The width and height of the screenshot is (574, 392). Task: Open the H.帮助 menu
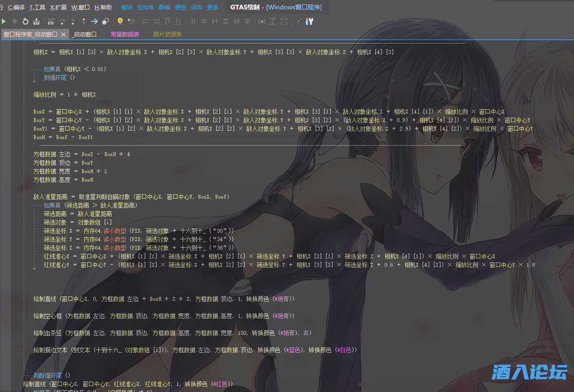103,8
